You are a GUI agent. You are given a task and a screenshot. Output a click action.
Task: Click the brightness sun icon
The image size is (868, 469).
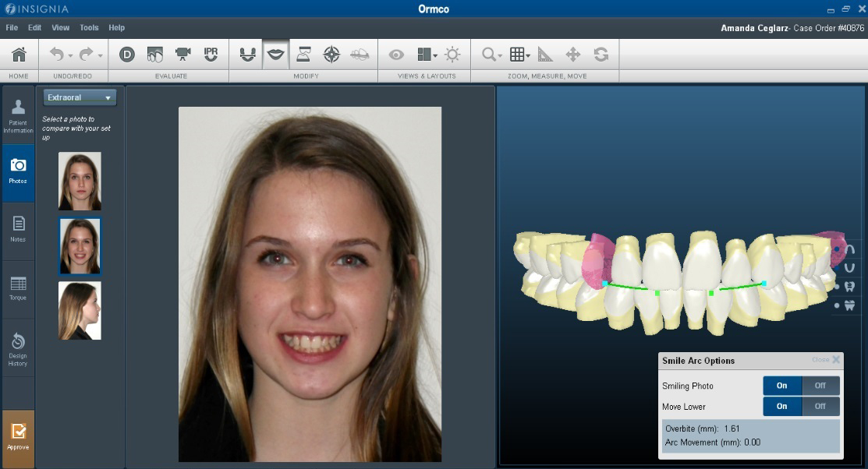coord(452,55)
